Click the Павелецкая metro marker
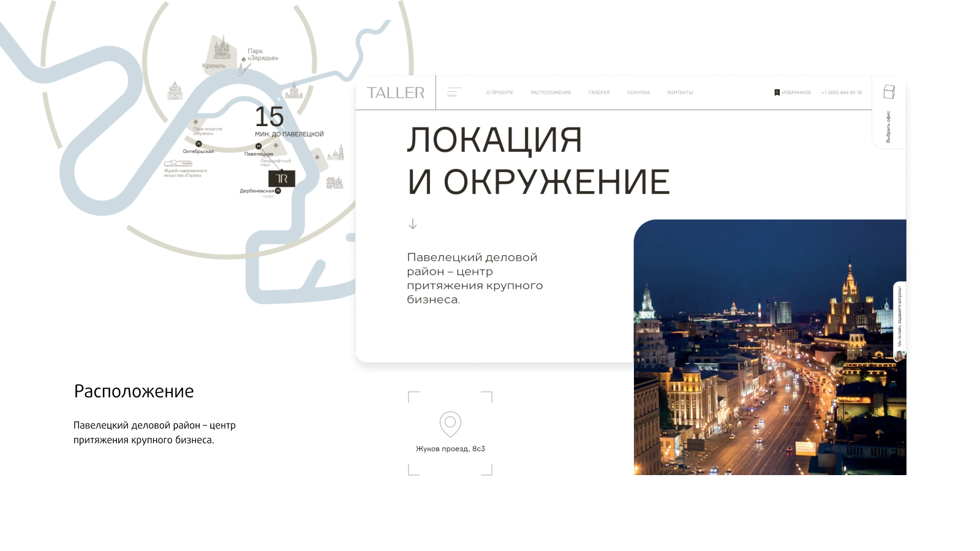 pyautogui.click(x=258, y=146)
